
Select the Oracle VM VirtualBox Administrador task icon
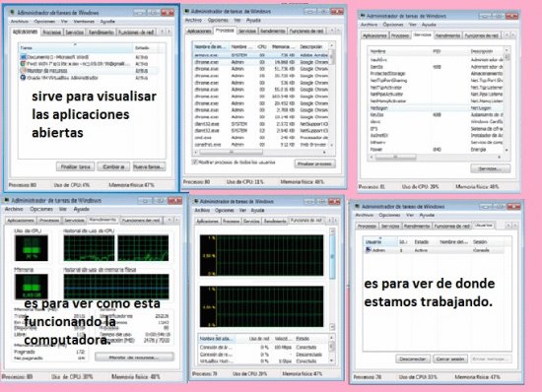pos(24,78)
